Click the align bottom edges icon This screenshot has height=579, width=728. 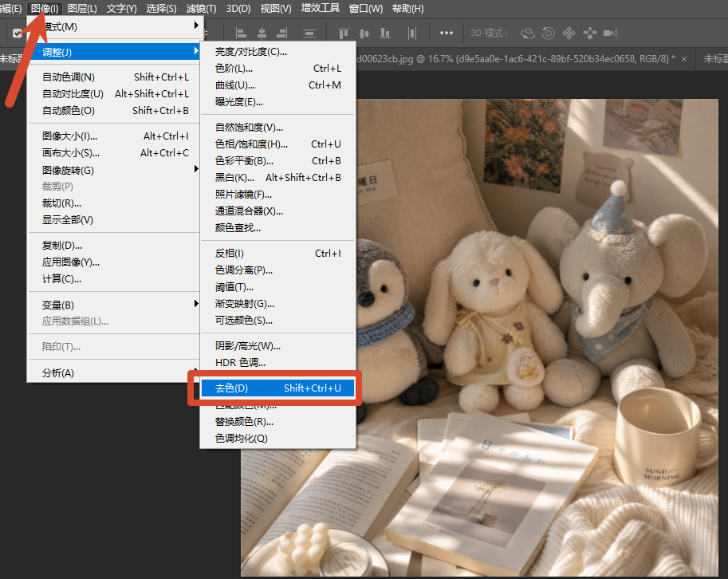click(385, 33)
